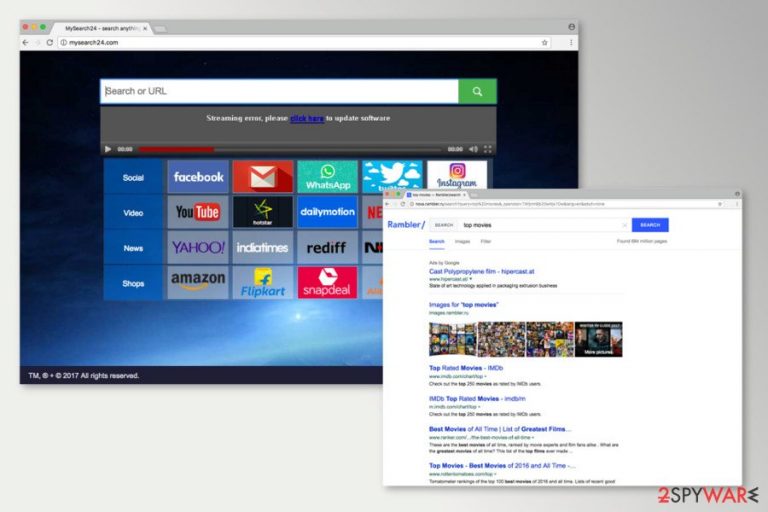Click the 'More pictures' thumbnail
The image size is (768, 512).
coord(598,339)
